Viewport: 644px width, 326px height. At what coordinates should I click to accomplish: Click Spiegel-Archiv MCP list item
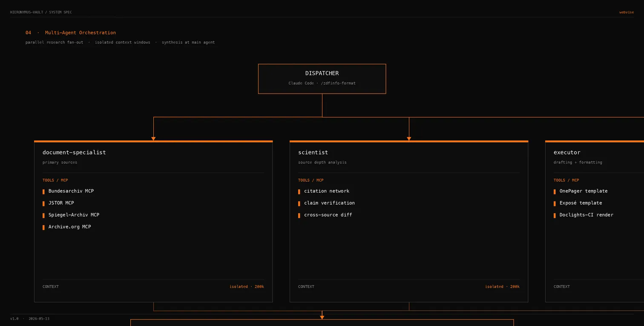[74, 215]
